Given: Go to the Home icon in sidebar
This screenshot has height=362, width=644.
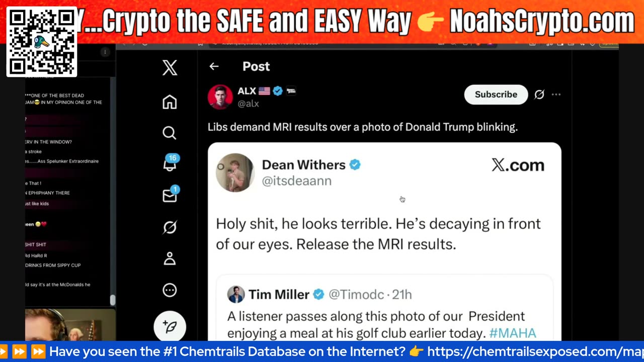Looking at the screenshot, I should click(x=170, y=102).
